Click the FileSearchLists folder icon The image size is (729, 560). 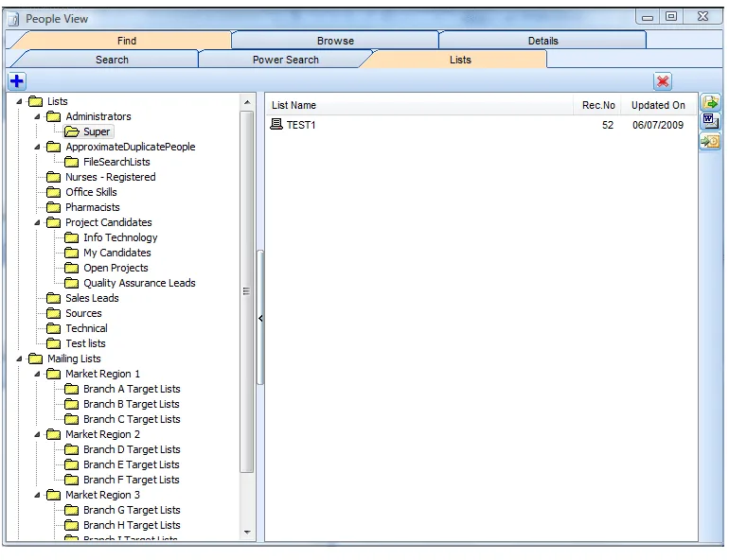[x=72, y=162]
